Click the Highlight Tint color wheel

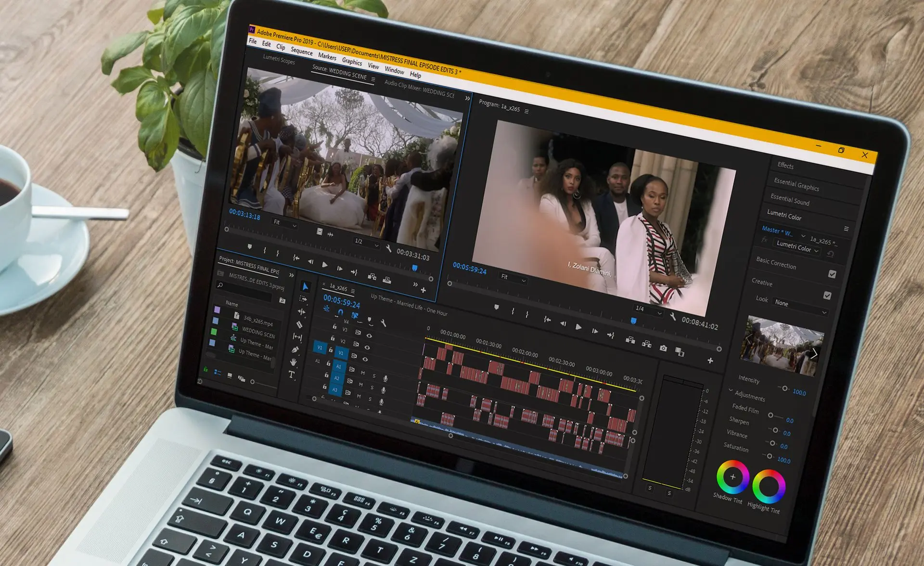coord(769,486)
